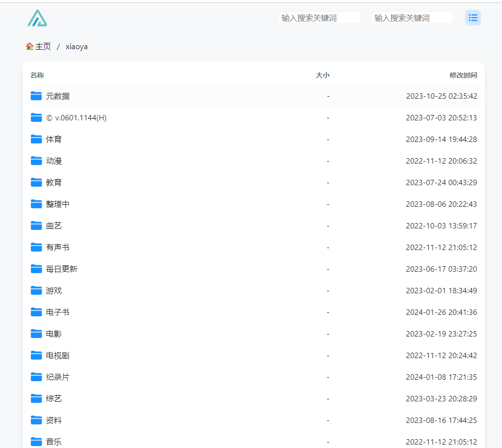Open 主页 breadcrumb link
502x448 pixels.
coord(43,46)
